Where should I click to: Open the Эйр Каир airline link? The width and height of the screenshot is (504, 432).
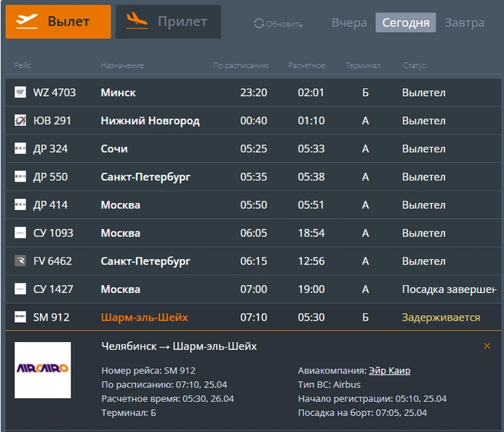[x=390, y=371]
